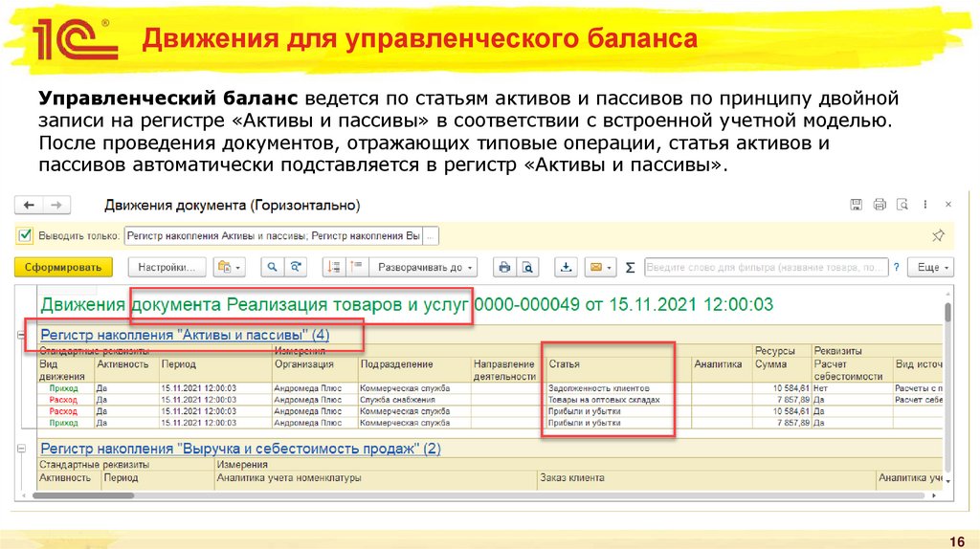Open the three-dot menu in the title bar
Screen dimensions: 980x549
925,205
